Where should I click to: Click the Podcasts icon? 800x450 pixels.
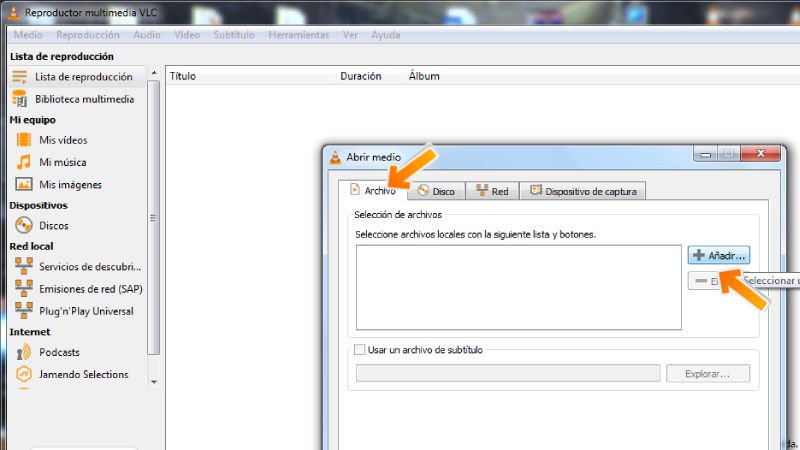23,352
